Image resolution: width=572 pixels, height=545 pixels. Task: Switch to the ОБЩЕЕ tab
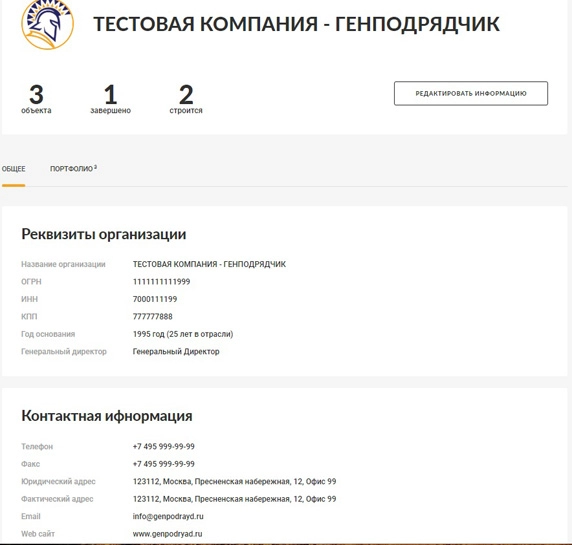[13, 169]
